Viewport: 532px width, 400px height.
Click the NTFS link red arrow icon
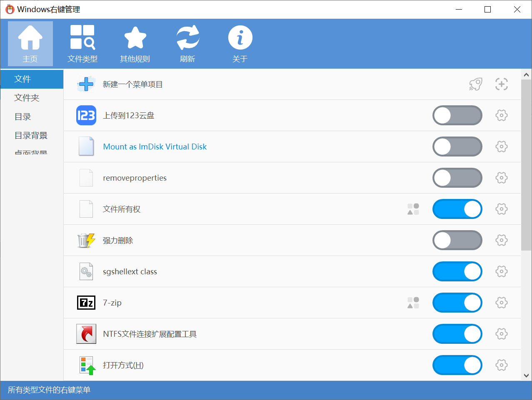point(86,334)
